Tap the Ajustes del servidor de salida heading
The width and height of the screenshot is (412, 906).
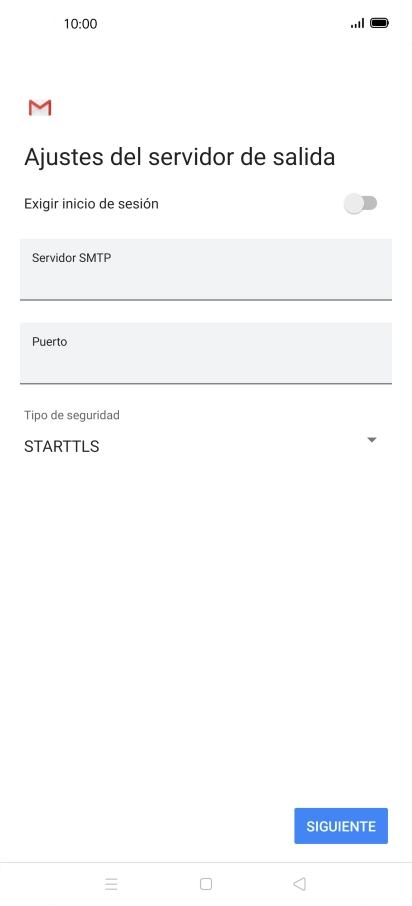tap(180, 157)
